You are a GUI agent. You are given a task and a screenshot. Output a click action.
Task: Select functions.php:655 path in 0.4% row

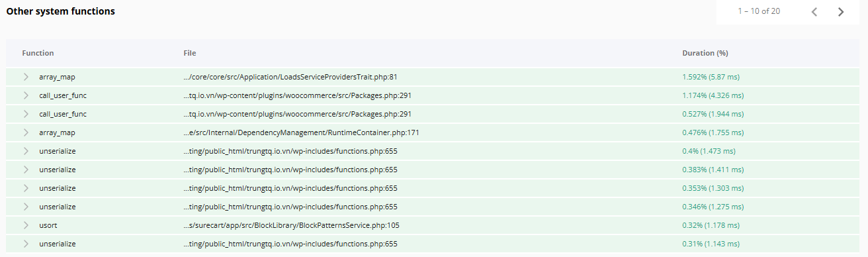pyautogui.click(x=290, y=151)
